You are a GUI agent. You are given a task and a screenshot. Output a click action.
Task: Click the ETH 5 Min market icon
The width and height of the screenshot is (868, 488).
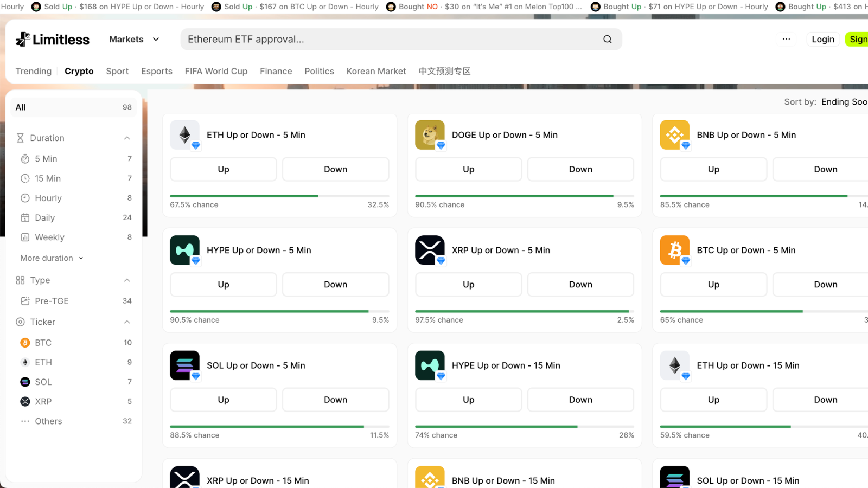point(184,134)
